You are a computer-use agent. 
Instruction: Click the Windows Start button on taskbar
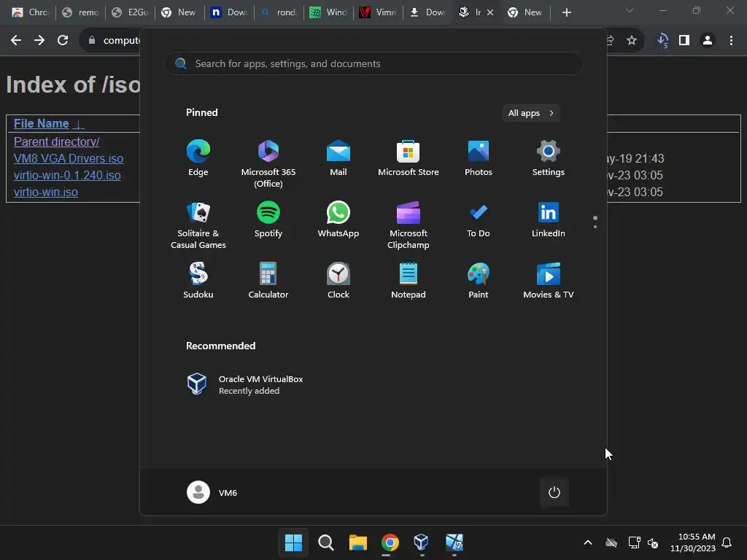293,542
